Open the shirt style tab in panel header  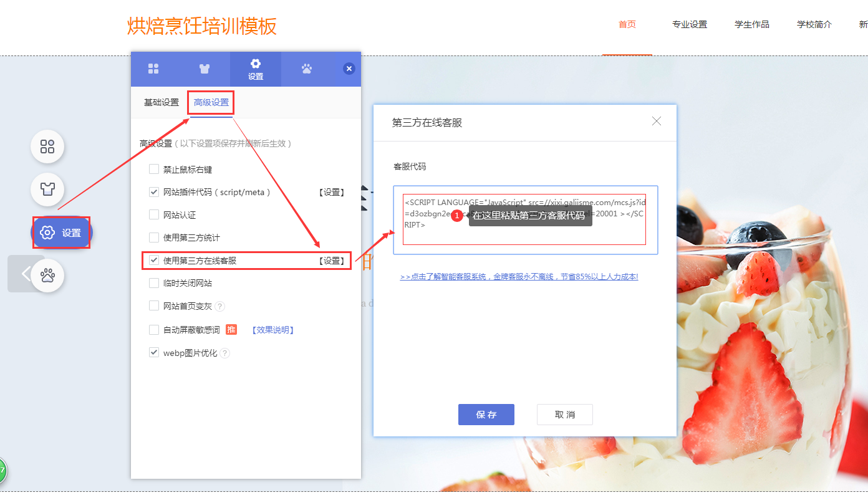pyautogui.click(x=205, y=69)
